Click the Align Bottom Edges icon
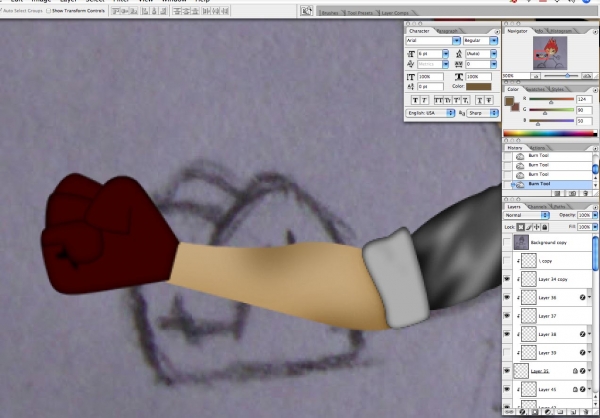Viewport: 600px width, 418px height. pos(134,11)
